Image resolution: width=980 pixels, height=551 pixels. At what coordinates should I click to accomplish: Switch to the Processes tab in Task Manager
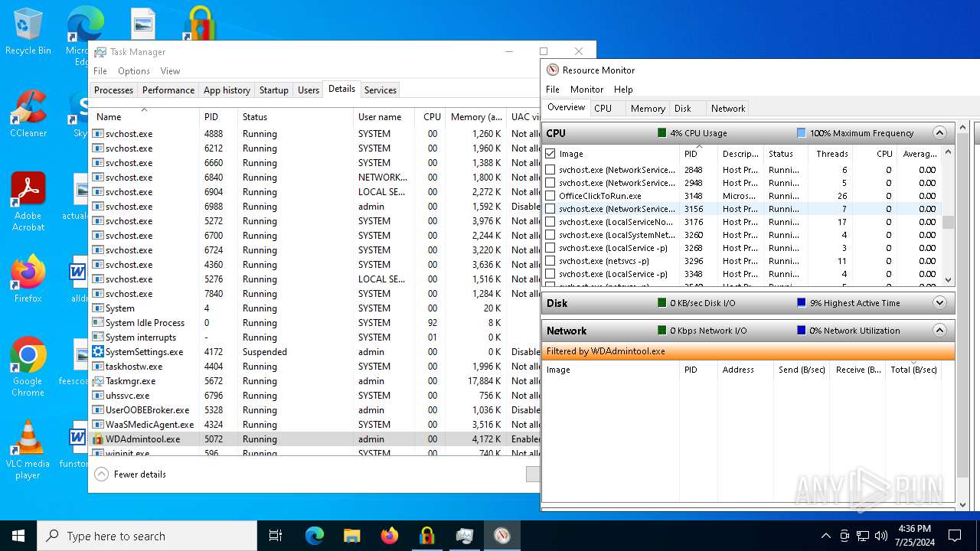(x=113, y=90)
